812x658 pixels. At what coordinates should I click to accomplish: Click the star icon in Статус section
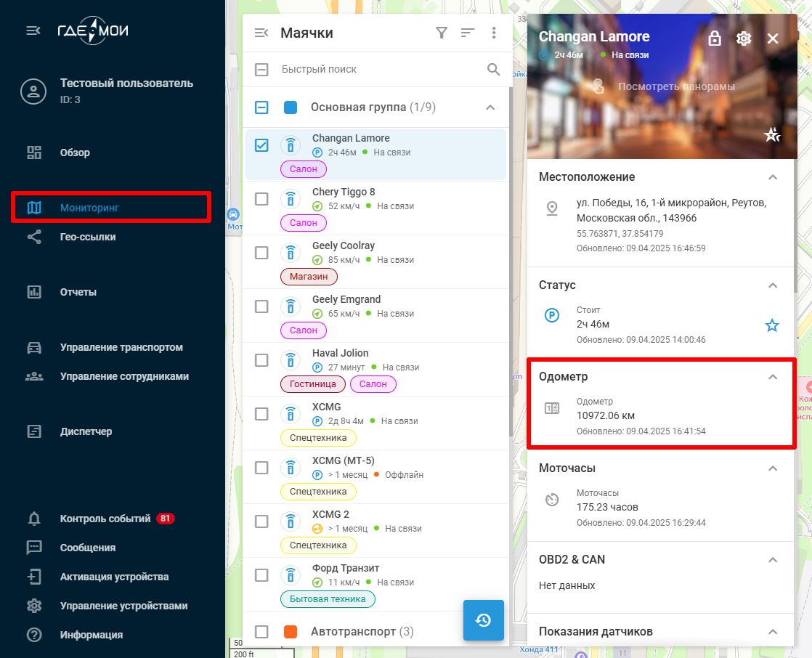[772, 325]
